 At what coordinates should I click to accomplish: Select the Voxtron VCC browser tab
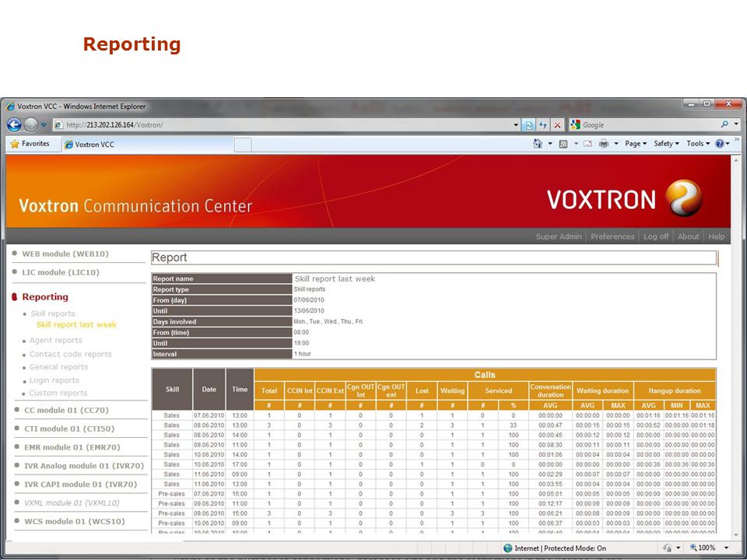click(x=148, y=145)
